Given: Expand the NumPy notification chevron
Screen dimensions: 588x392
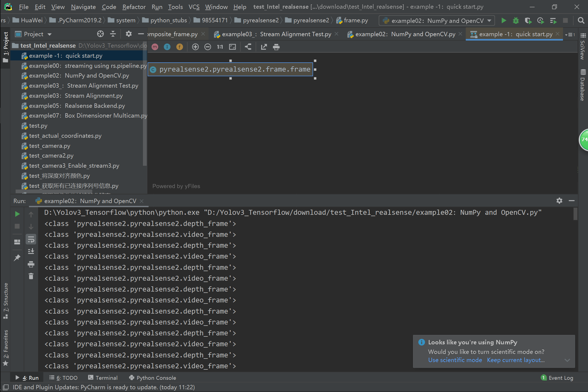Looking at the screenshot, I should click(567, 360).
